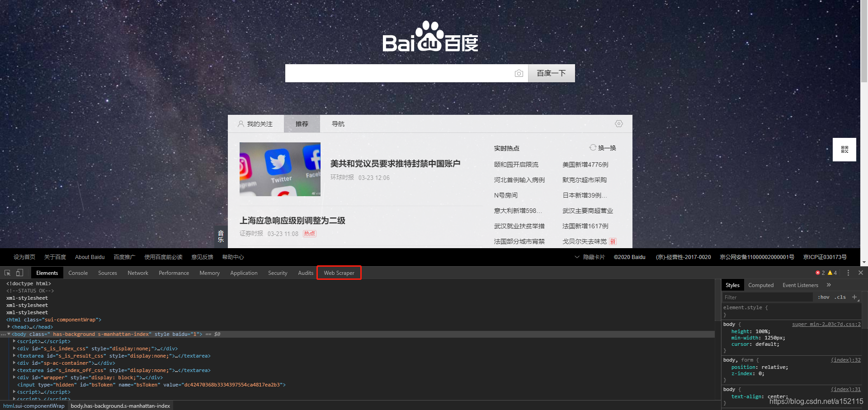
Task: Click the new style rule plus icon
Action: coord(854,297)
